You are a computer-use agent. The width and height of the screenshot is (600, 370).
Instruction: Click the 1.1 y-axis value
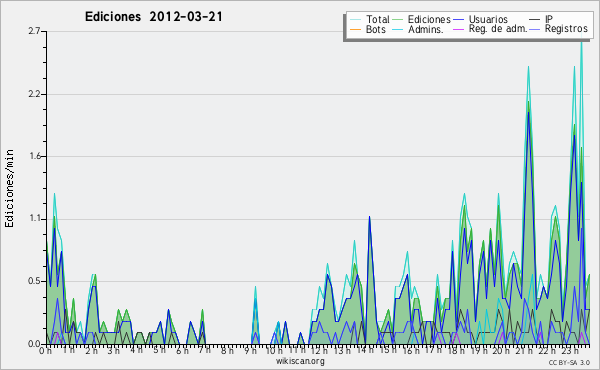click(x=34, y=219)
